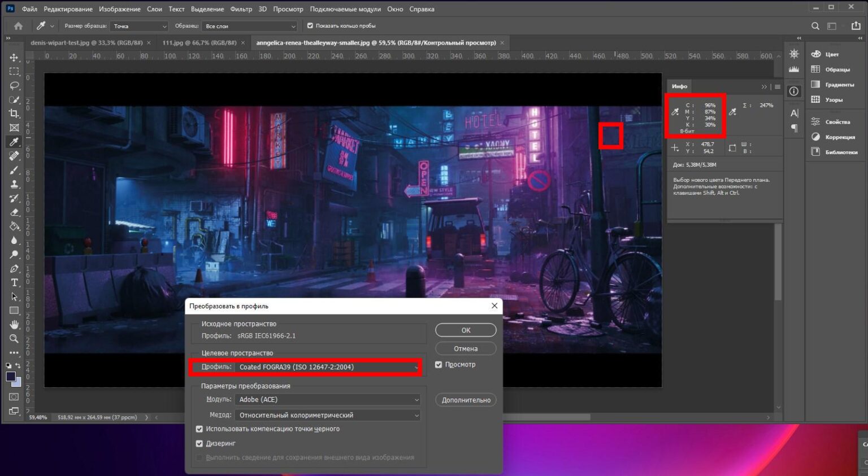This screenshot has height=476, width=868.
Task: Select the Crop tool
Action: tap(14, 113)
